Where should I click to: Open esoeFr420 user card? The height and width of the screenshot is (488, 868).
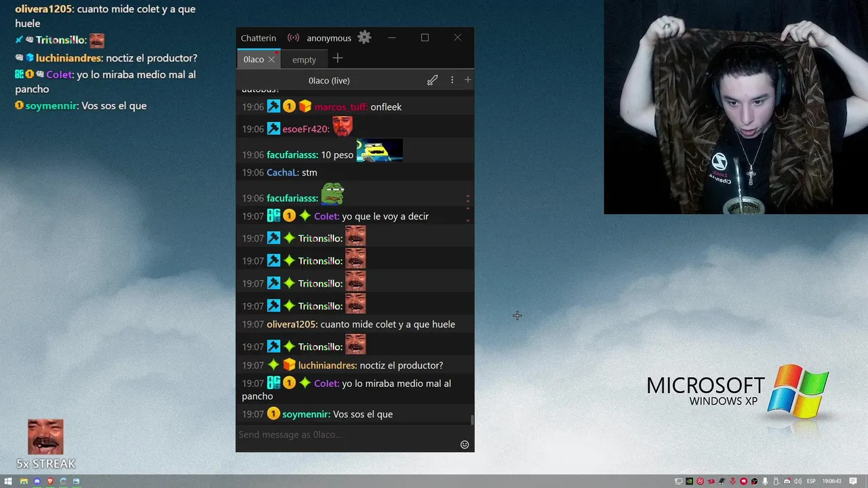[306, 129]
